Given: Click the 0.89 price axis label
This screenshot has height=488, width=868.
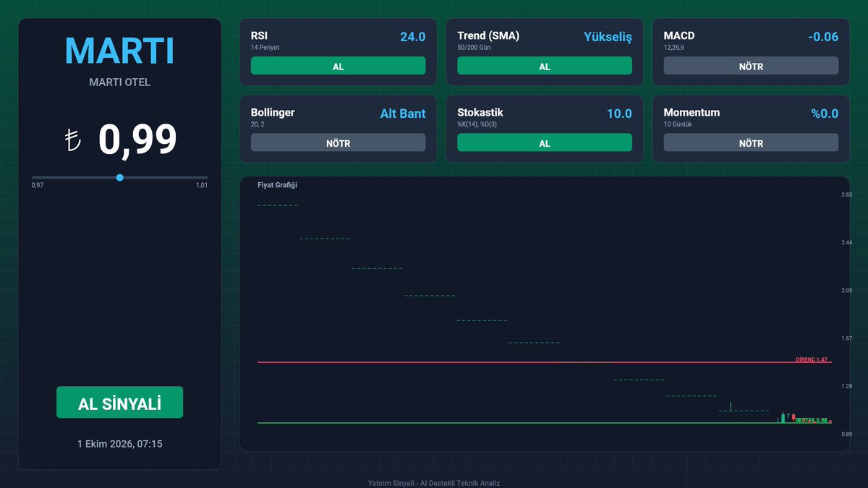Looking at the screenshot, I should click(x=846, y=435).
